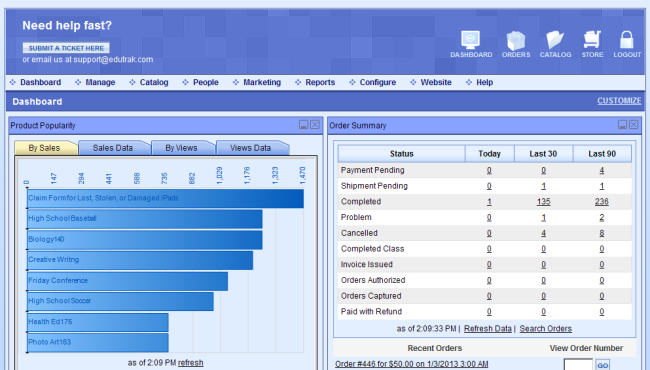Click the Customize link
Image resolution: width=650 pixels, height=370 pixels.
tap(619, 101)
